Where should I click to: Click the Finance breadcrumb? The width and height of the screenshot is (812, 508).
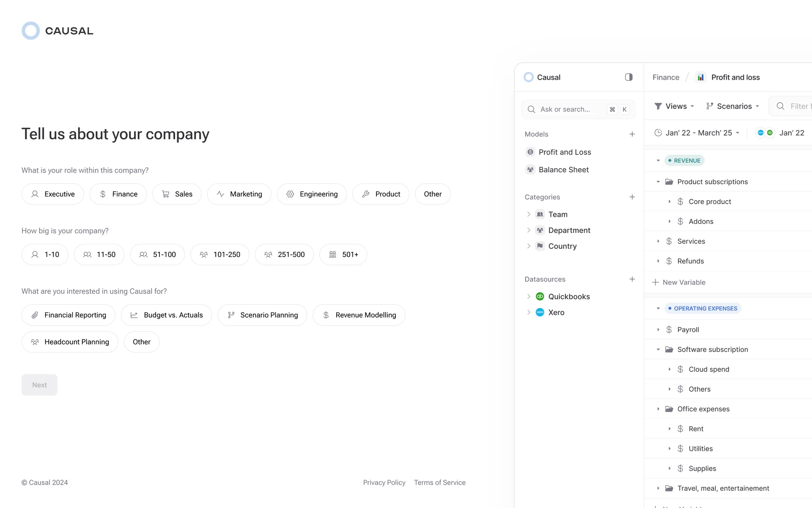[666, 77]
